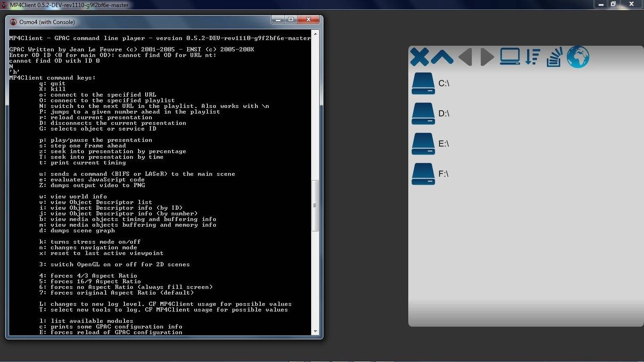Go up one directory with chevron icon
Viewport: 644px width, 362px height.
(442, 58)
